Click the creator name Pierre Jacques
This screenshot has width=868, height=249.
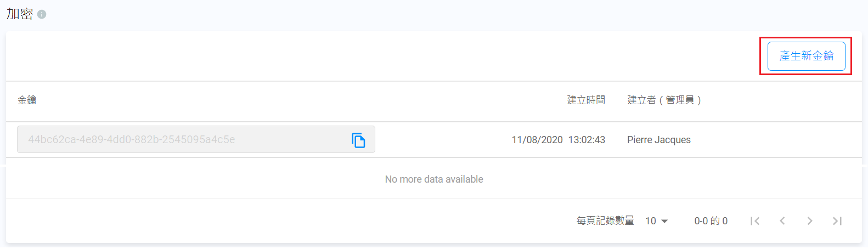point(659,140)
